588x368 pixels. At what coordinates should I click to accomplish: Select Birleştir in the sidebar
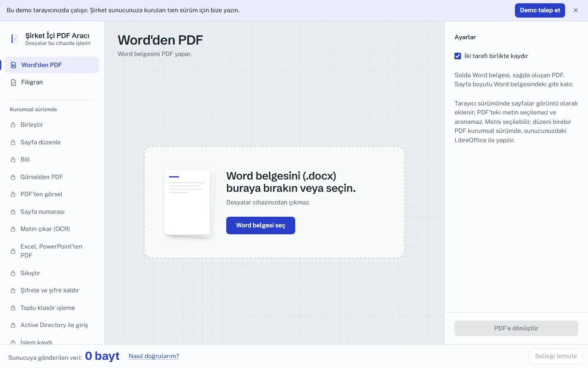(x=52, y=125)
